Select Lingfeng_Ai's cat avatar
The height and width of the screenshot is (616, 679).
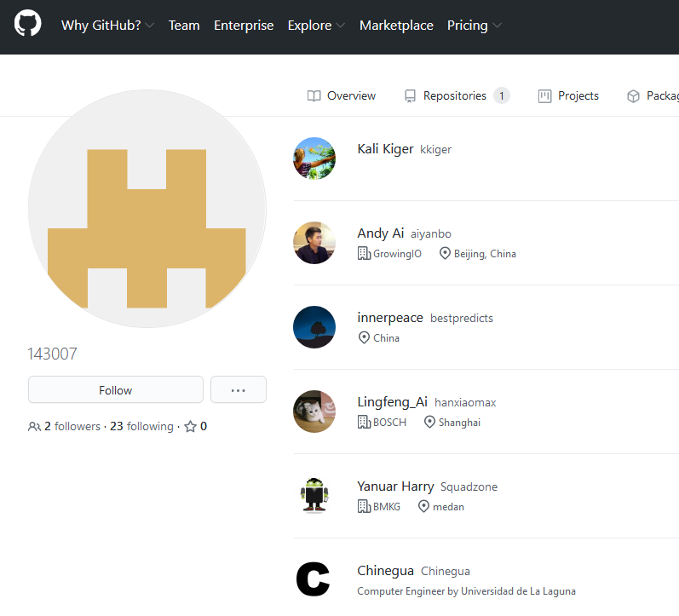pos(314,412)
